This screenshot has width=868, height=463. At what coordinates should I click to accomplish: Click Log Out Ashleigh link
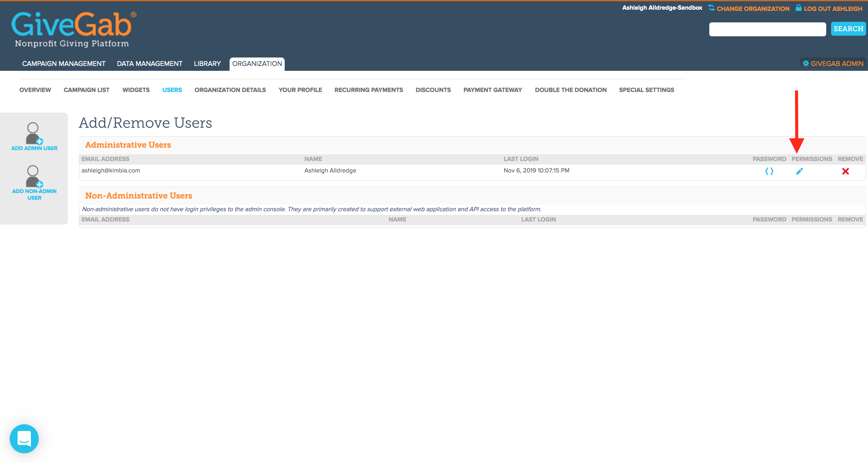[833, 9]
